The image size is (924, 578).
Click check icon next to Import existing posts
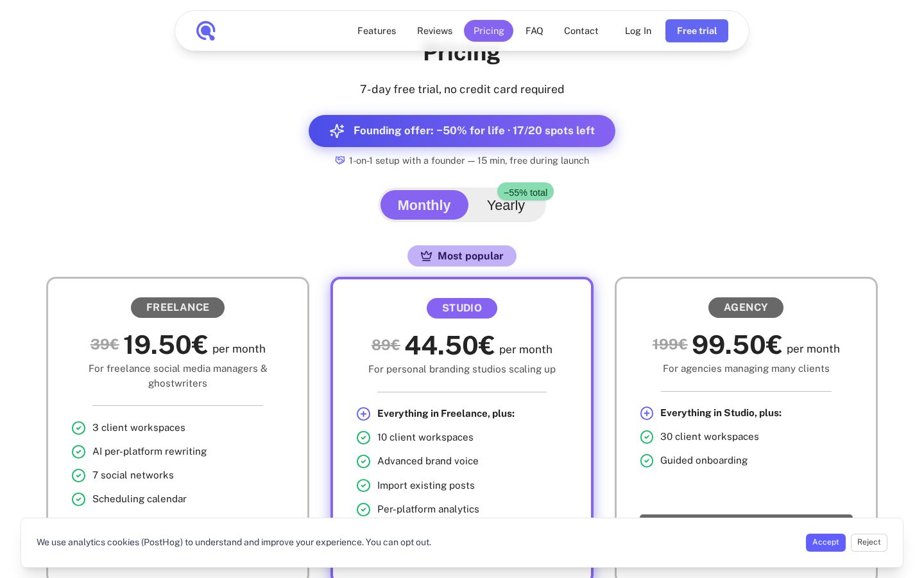click(363, 486)
